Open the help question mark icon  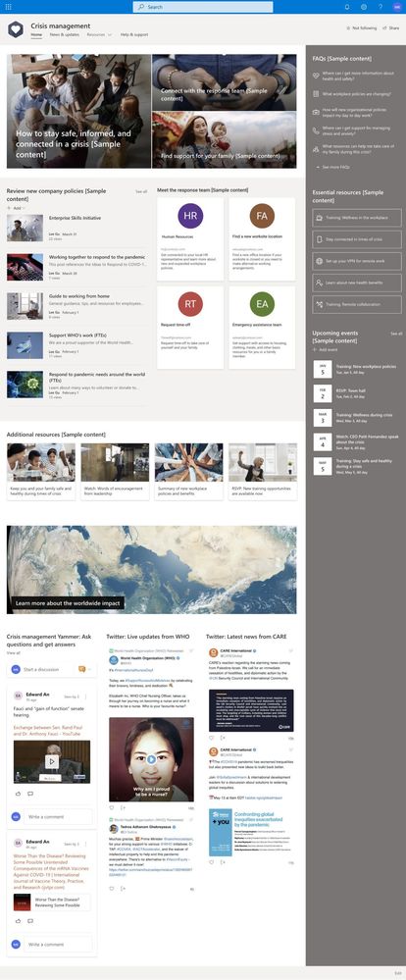point(381,7)
